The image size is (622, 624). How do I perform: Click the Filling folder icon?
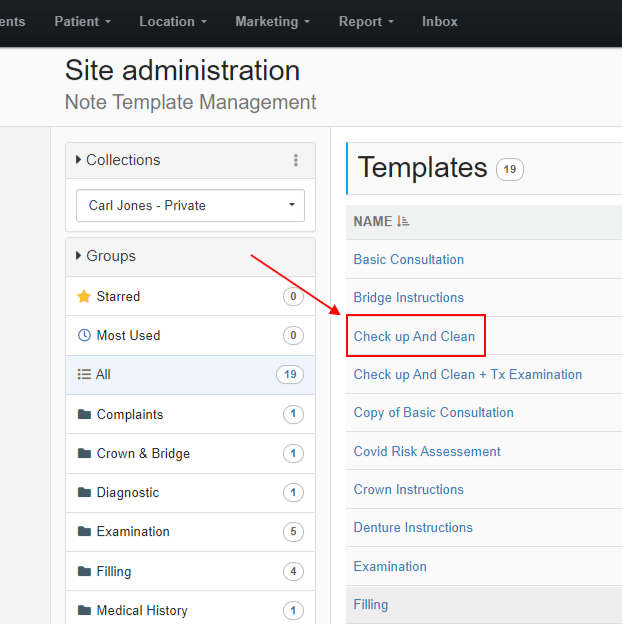(84, 571)
